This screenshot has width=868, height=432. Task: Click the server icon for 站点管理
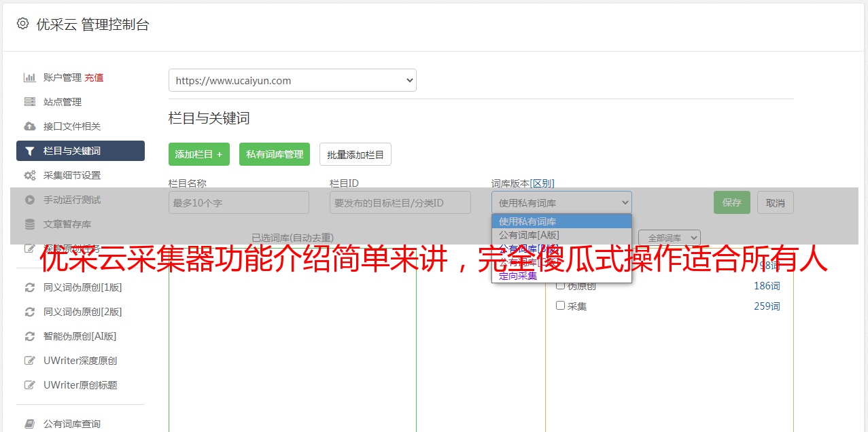click(29, 102)
